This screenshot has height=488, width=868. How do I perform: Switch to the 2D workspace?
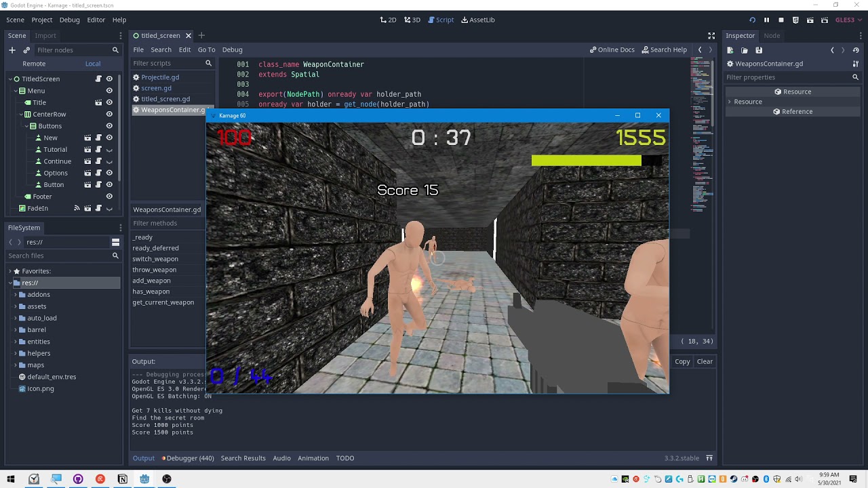click(388, 20)
